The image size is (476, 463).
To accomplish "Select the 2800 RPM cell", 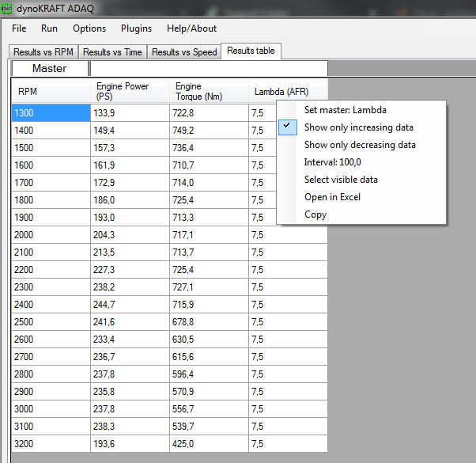I will point(51,374).
